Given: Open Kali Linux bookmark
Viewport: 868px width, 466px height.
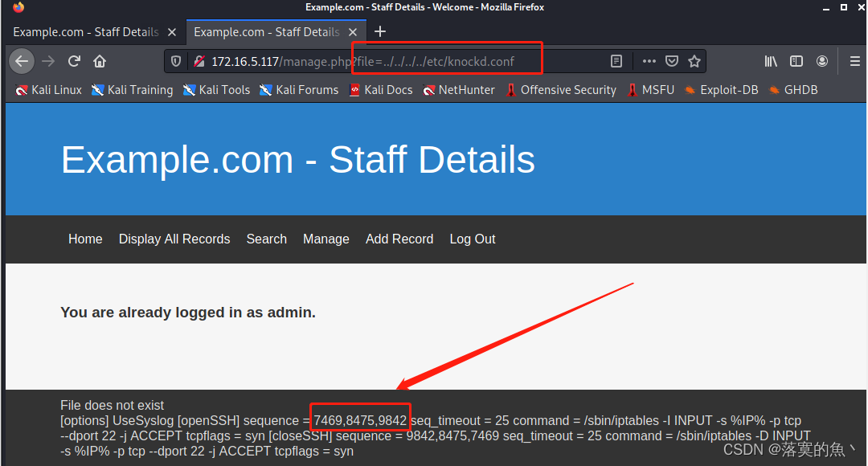Looking at the screenshot, I should tap(48, 90).
